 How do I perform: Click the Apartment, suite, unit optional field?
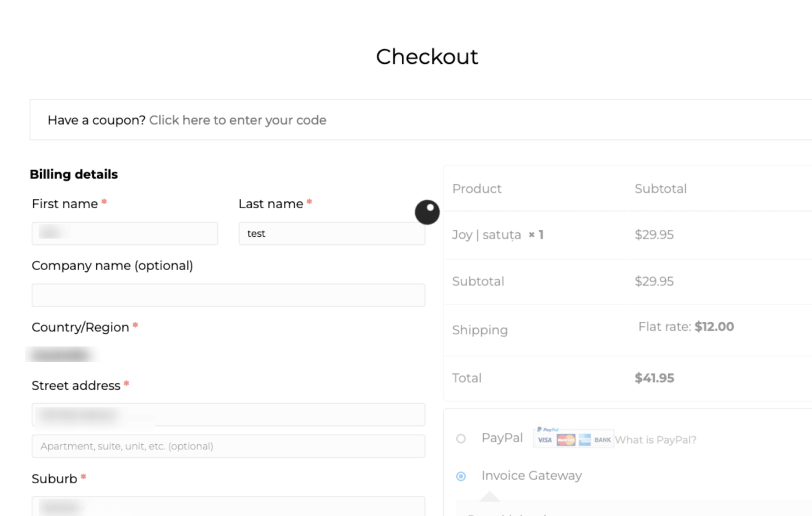coord(228,446)
